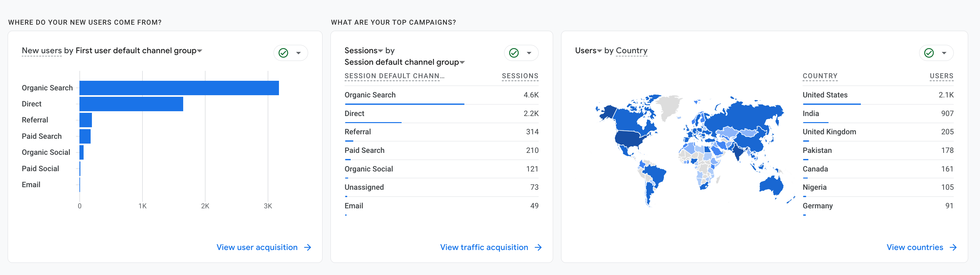The image size is (980, 275).
Task: Click green check icon on Sessions card
Action: pyautogui.click(x=514, y=53)
